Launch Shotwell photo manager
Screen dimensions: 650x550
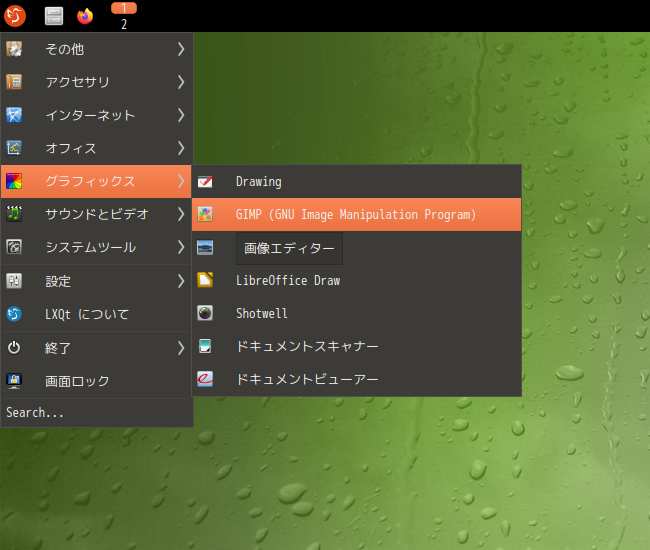tap(357, 313)
